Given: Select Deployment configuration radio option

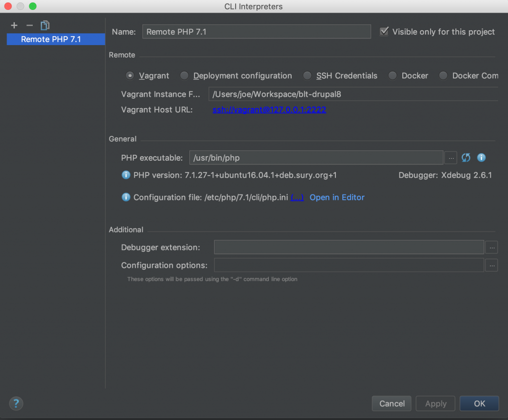Looking at the screenshot, I should pos(185,76).
